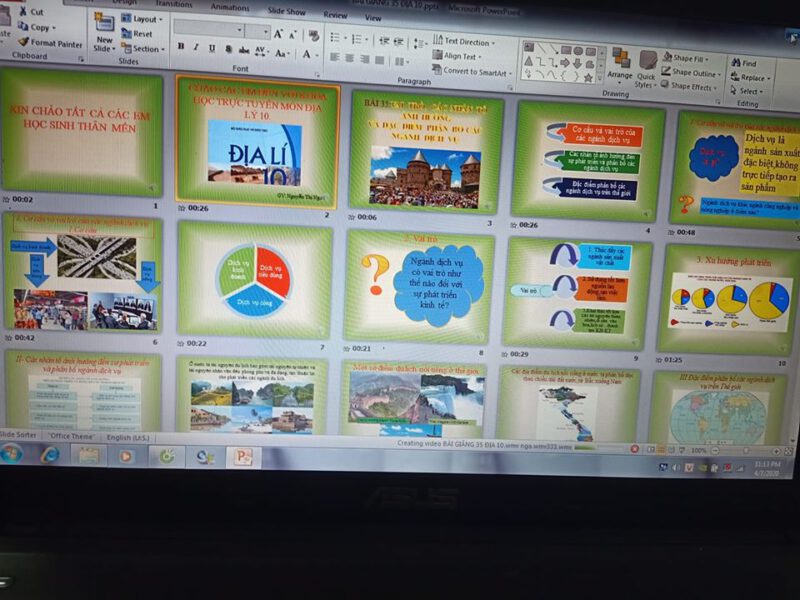Click the Underline formatting icon
The width and height of the screenshot is (800, 600).
click(211, 48)
